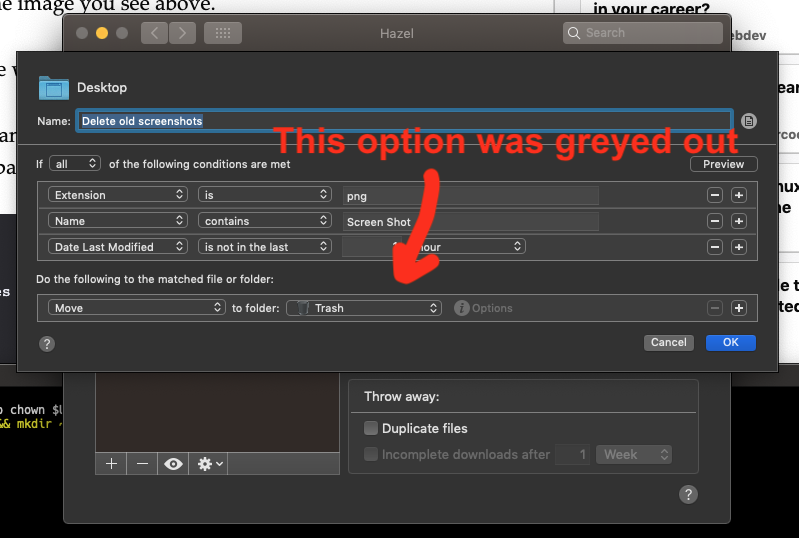Screen dimensions: 799x538
Task: Click the back arrow in Hazel toolbar
Action: click(x=154, y=33)
